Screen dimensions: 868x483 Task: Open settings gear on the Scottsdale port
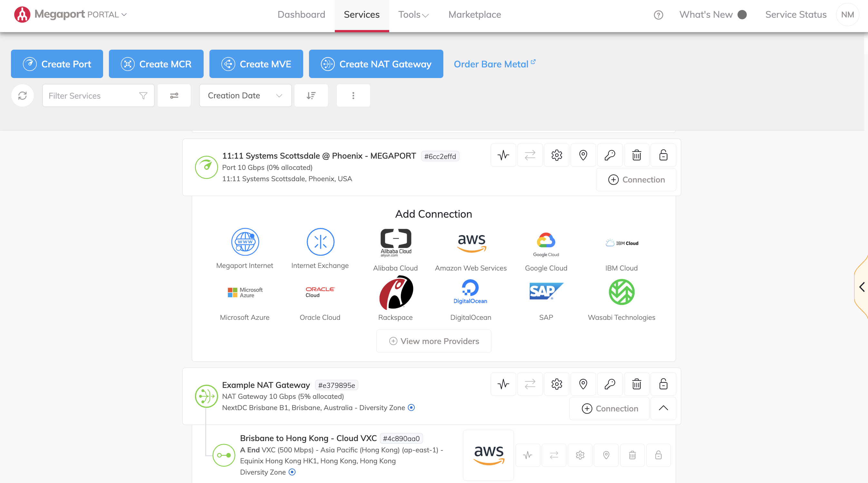556,155
